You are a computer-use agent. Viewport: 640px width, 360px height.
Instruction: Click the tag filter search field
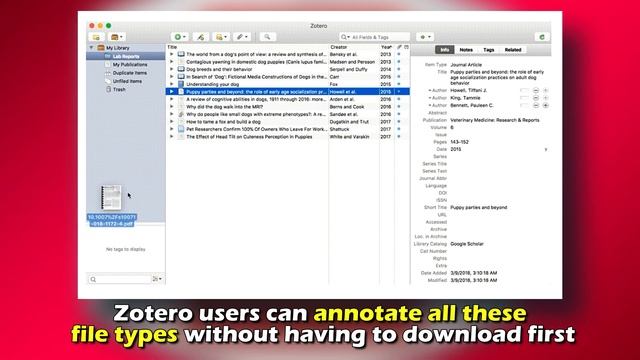coord(119,279)
